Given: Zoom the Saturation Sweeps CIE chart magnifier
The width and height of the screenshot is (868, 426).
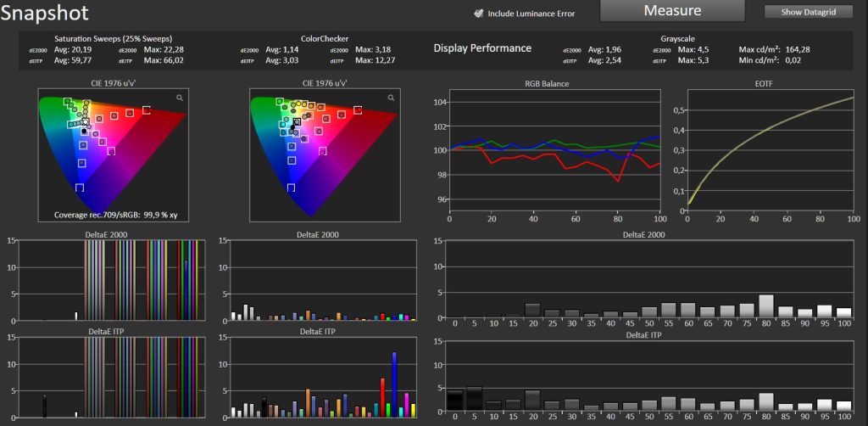Looking at the screenshot, I should click(180, 98).
